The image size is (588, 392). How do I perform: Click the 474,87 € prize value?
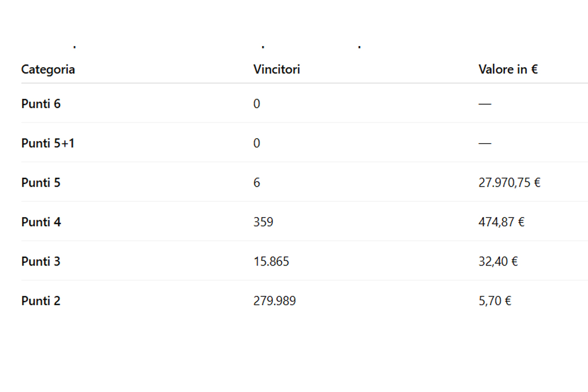[x=501, y=222]
